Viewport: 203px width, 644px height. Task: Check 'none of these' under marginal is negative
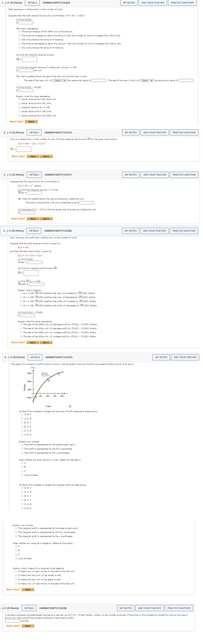(x=16, y=559)
